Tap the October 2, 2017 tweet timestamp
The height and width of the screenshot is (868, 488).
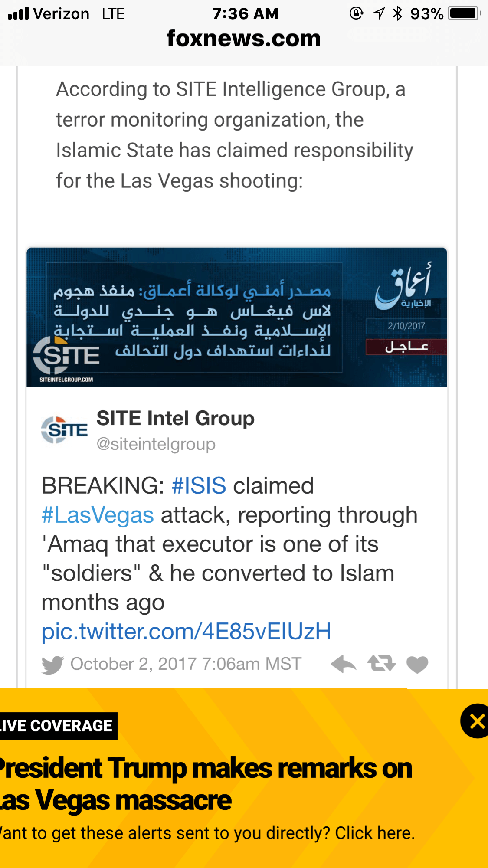point(186,664)
